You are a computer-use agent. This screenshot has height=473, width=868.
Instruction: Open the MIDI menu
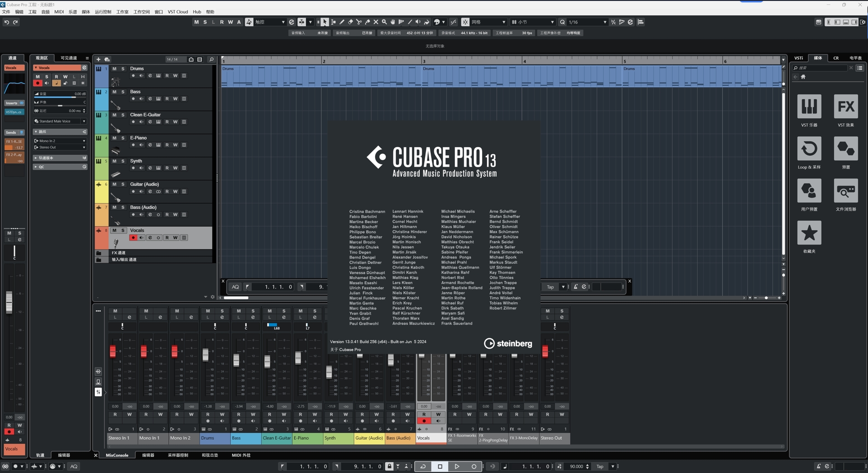coord(59,11)
